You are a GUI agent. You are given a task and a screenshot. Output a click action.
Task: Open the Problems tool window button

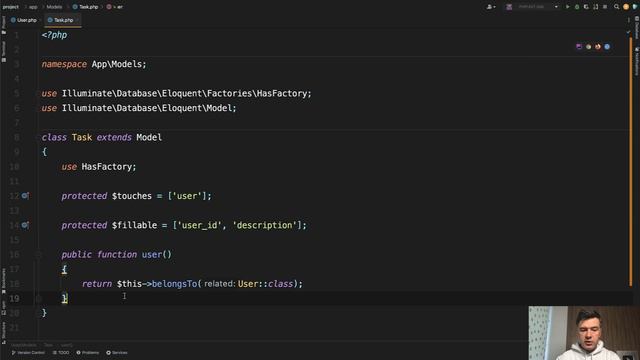pyautogui.click(x=88, y=353)
